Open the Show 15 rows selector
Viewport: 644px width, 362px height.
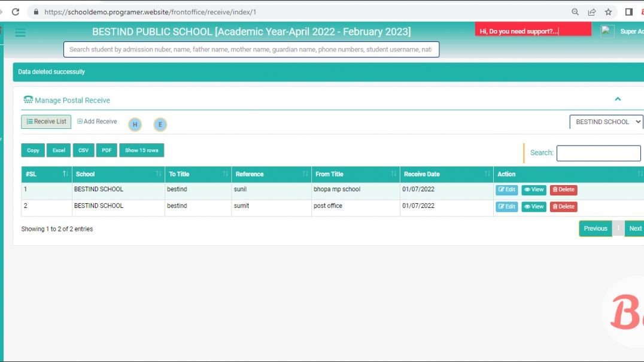(142, 150)
